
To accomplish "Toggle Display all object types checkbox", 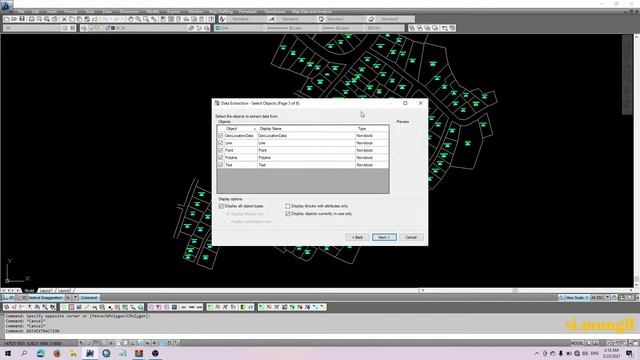I will (221, 206).
